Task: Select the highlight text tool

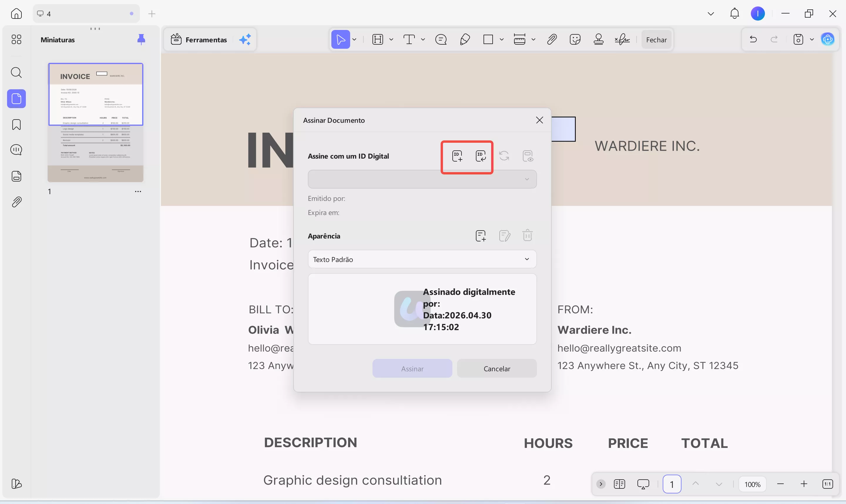Action: coord(377,39)
